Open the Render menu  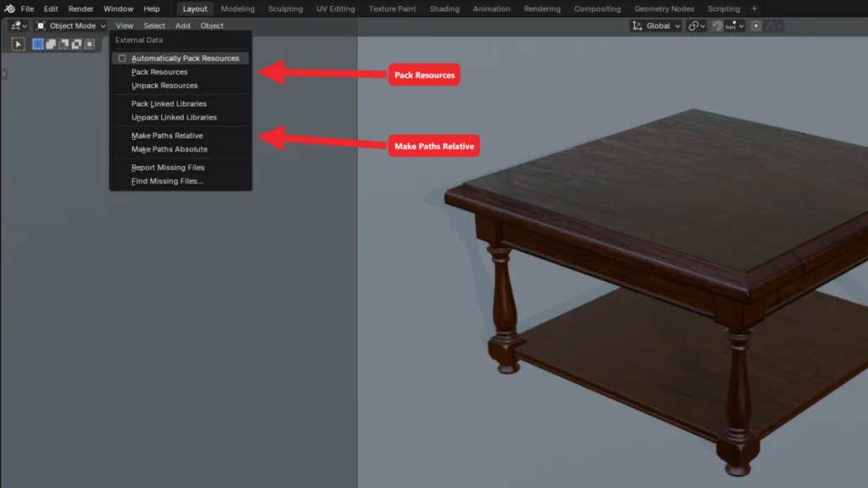point(81,8)
